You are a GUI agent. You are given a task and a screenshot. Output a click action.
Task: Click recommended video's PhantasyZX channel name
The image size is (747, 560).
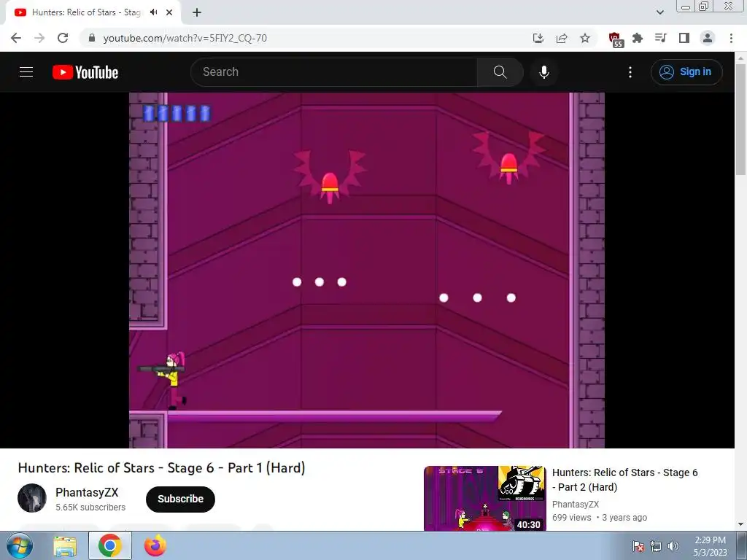coord(576,505)
